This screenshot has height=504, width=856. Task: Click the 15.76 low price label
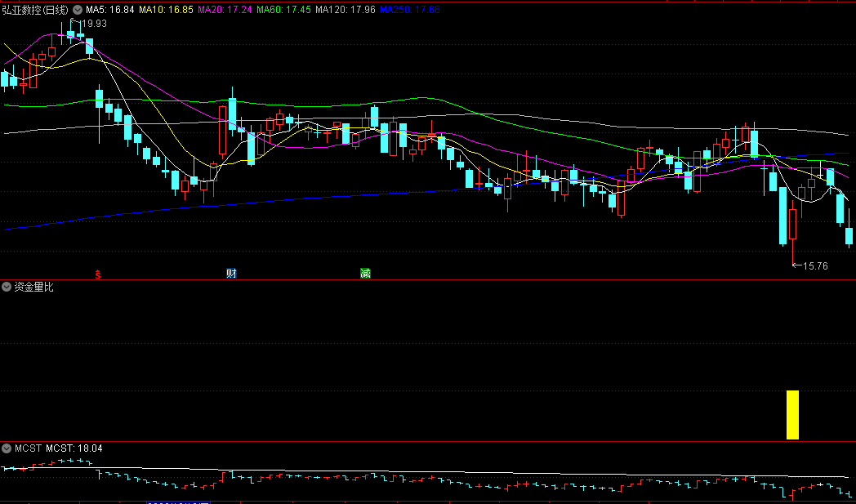click(815, 266)
